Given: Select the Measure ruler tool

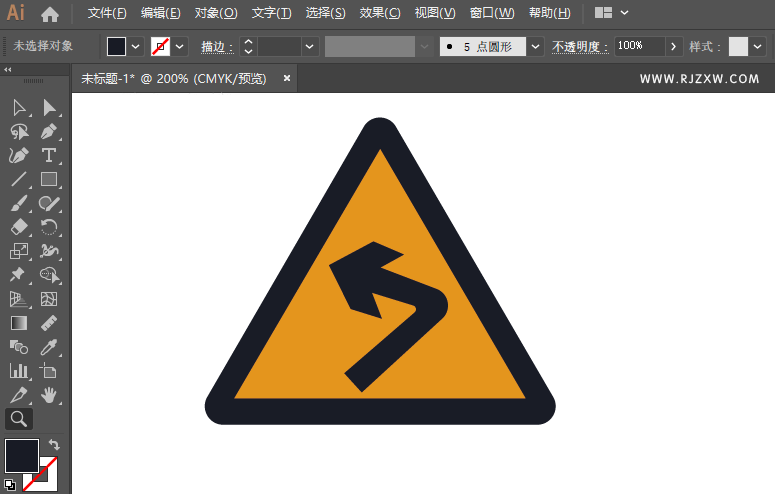Looking at the screenshot, I should pos(49,323).
